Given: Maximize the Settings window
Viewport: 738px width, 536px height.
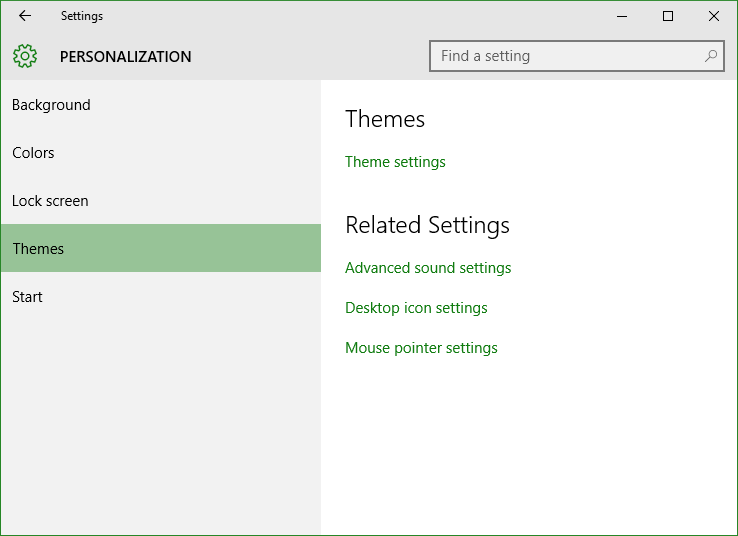Looking at the screenshot, I should pos(667,16).
